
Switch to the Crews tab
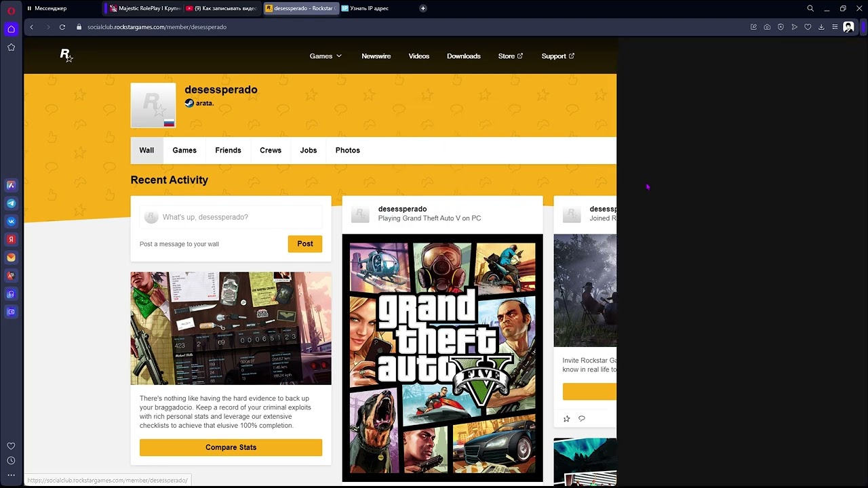point(271,150)
